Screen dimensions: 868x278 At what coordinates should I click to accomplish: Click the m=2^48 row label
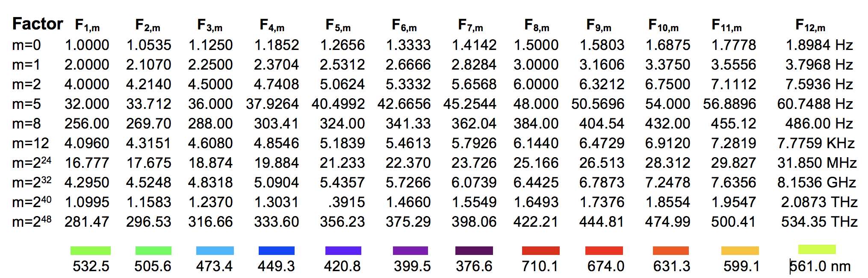(32, 221)
